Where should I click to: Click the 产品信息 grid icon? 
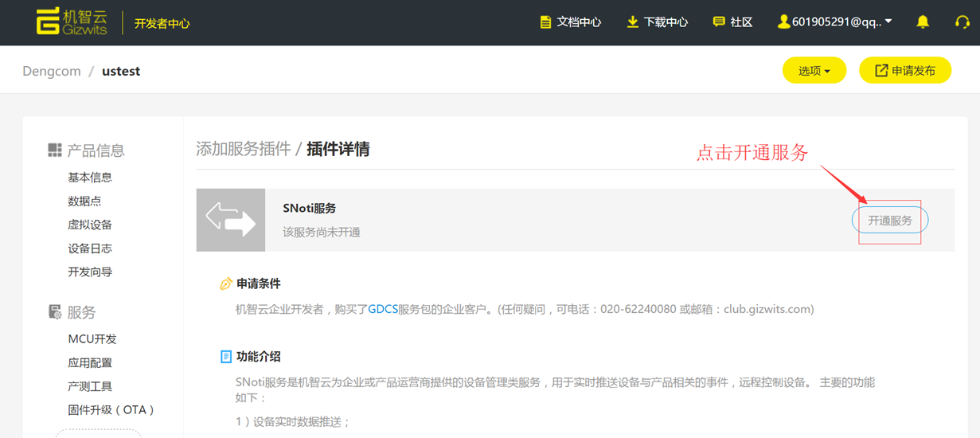[x=55, y=151]
